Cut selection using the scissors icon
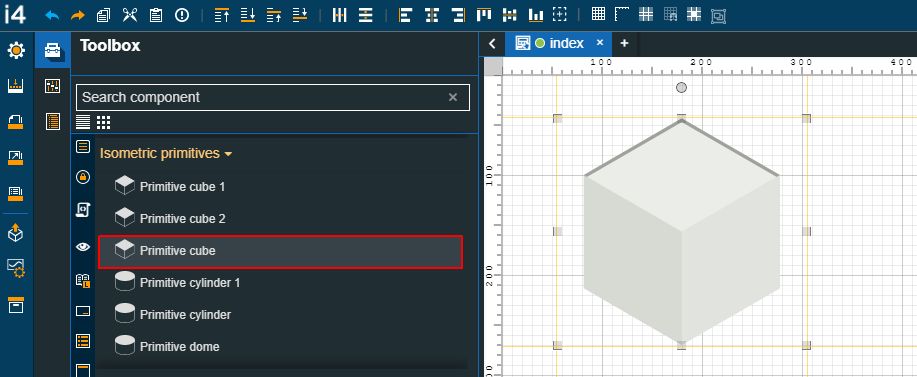The width and height of the screenshot is (917, 377). [x=130, y=15]
